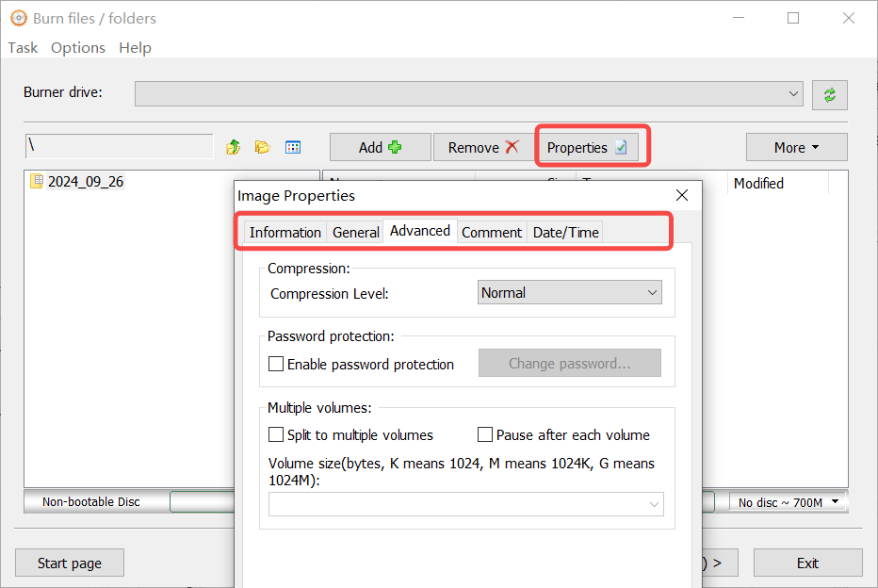Open the Help menu

(135, 48)
